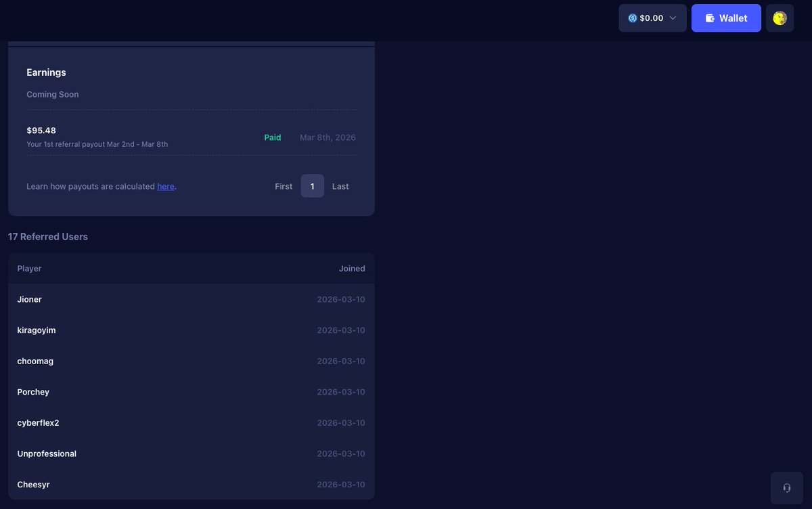
Task: Click the Earnings heading
Action: [46, 72]
